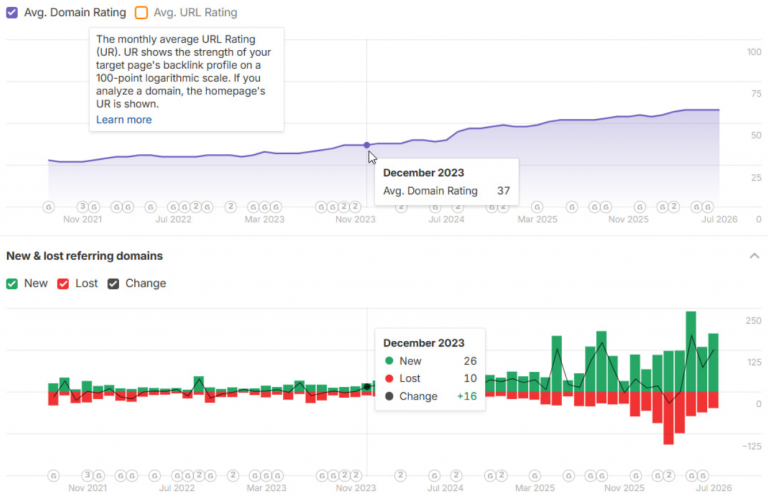Open the G marker above Mar 2025 in the Domain Rating chart

(537, 207)
